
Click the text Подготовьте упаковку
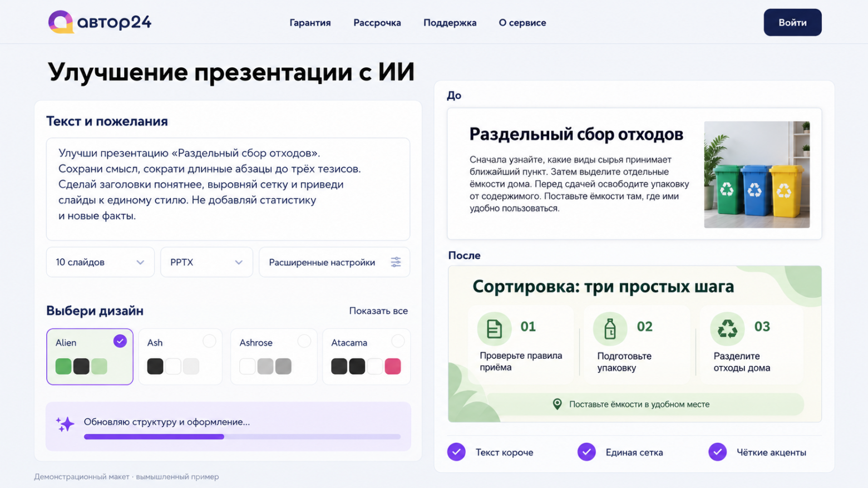624,362
